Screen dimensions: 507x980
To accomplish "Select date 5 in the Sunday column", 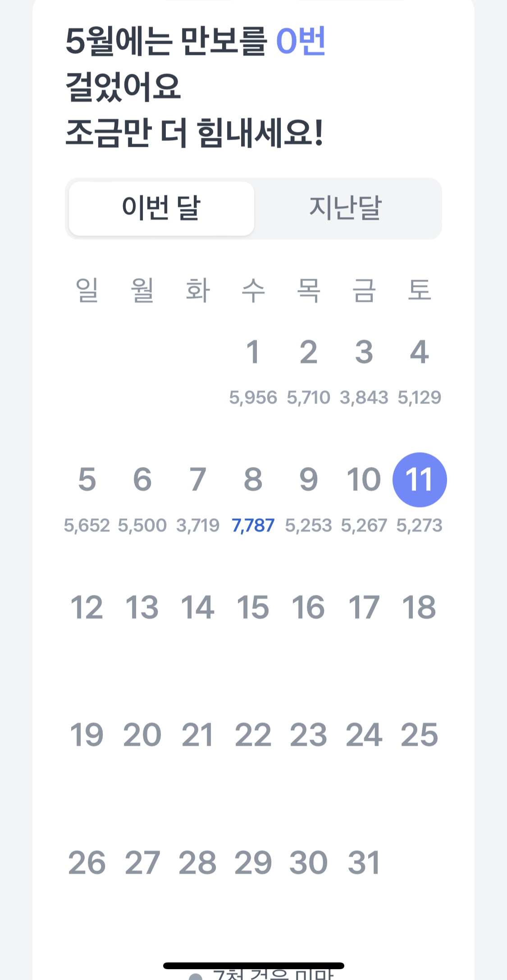I will click(87, 480).
